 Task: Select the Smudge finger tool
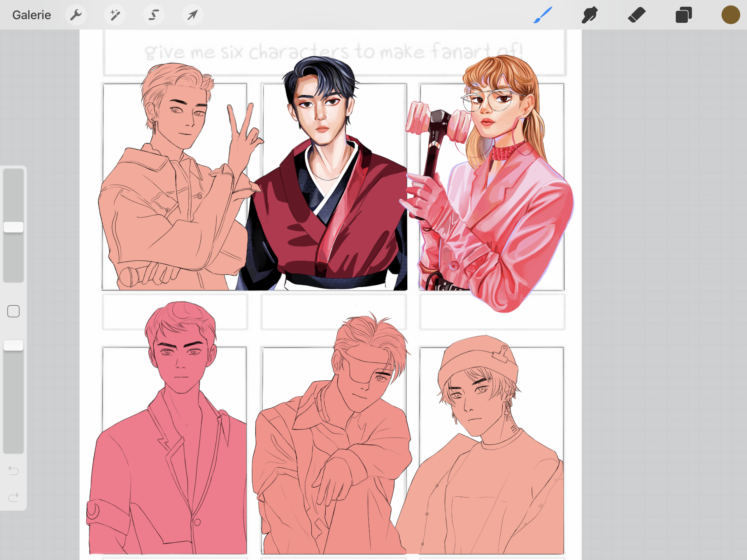coord(590,15)
